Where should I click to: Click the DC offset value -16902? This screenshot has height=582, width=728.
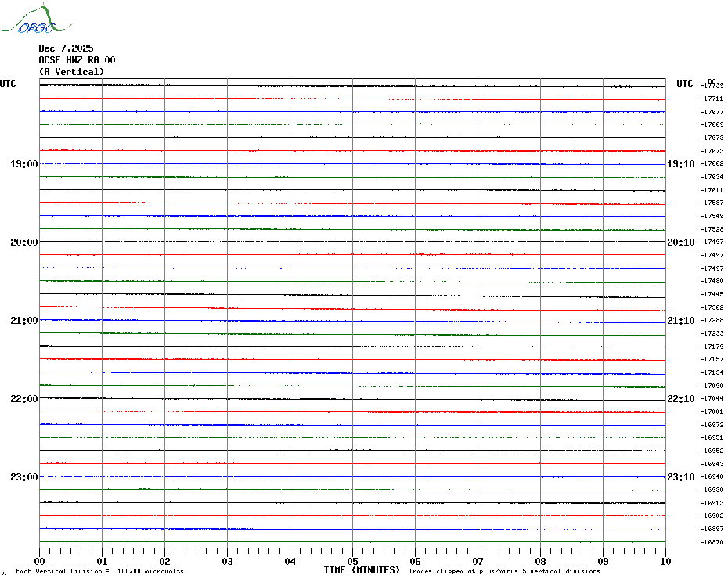coord(712,516)
